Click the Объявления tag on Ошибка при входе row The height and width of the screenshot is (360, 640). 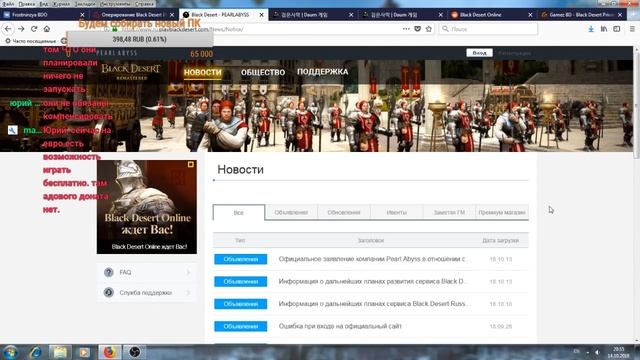point(241,327)
